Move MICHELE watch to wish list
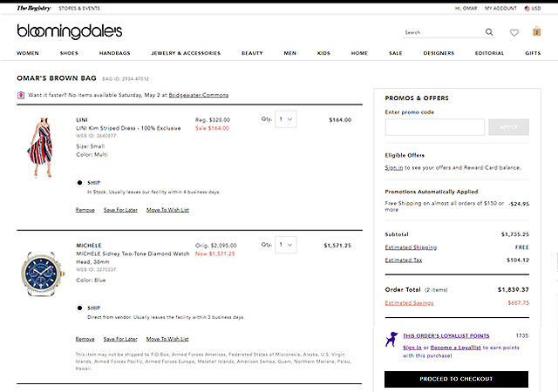This screenshot has height=392, width=558. point(167,339)
